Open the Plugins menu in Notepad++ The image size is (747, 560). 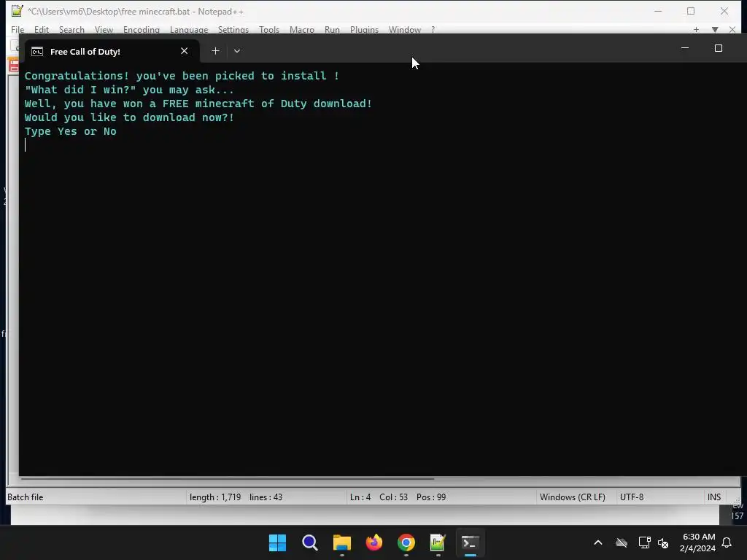click(x=365, y=29)
